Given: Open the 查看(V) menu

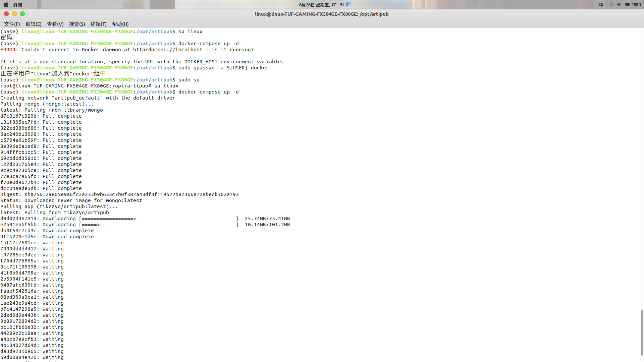Looking at the screenshot, I should pyautogui.click(x=55, y=24).
